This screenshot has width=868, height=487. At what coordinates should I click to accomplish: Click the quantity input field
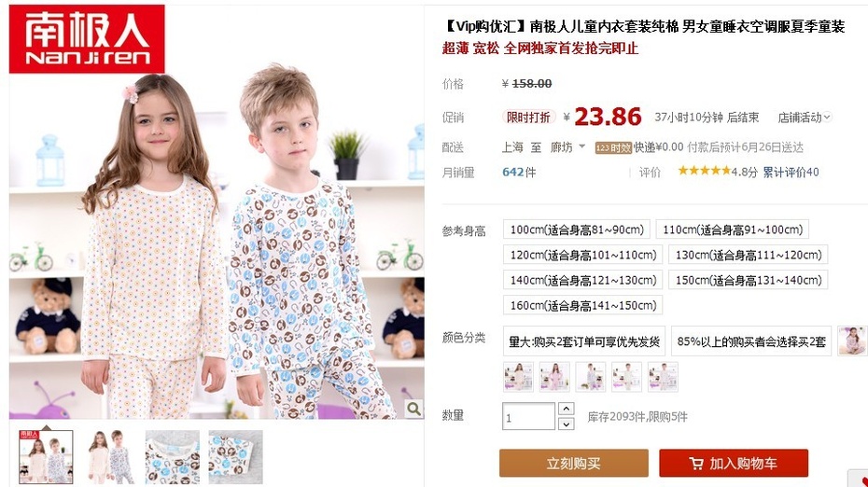[x=528, y=416]
